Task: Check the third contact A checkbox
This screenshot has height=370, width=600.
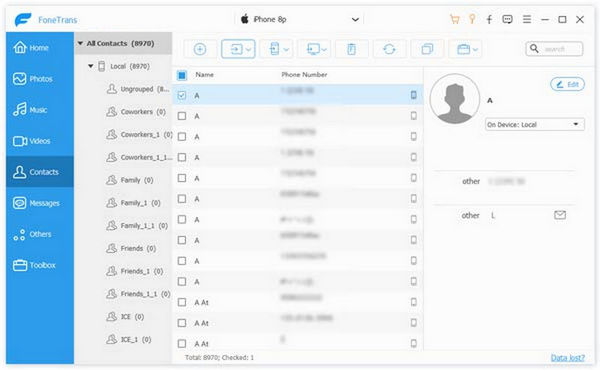Action: [x=182, y=137]
